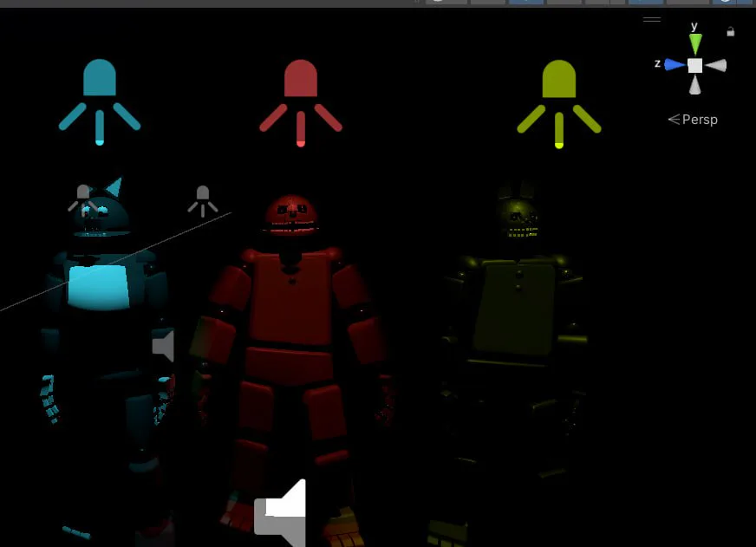This screenshot has height=547, width=756.
Task: Click the green Y axis cone
Action: coord(695,44)
